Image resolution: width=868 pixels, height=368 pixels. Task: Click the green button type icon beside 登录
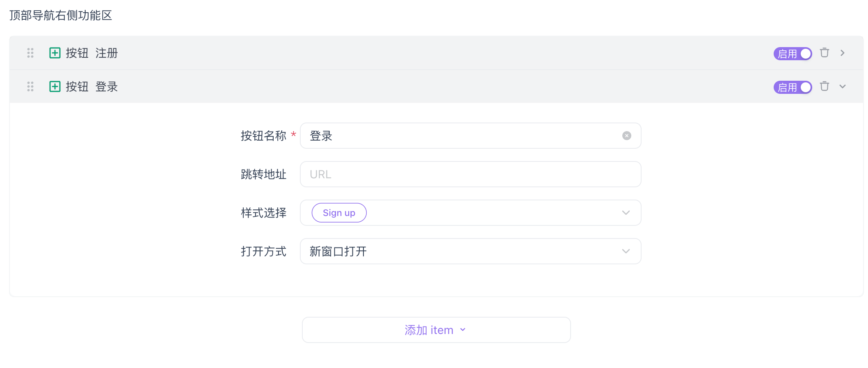(55, 86)
